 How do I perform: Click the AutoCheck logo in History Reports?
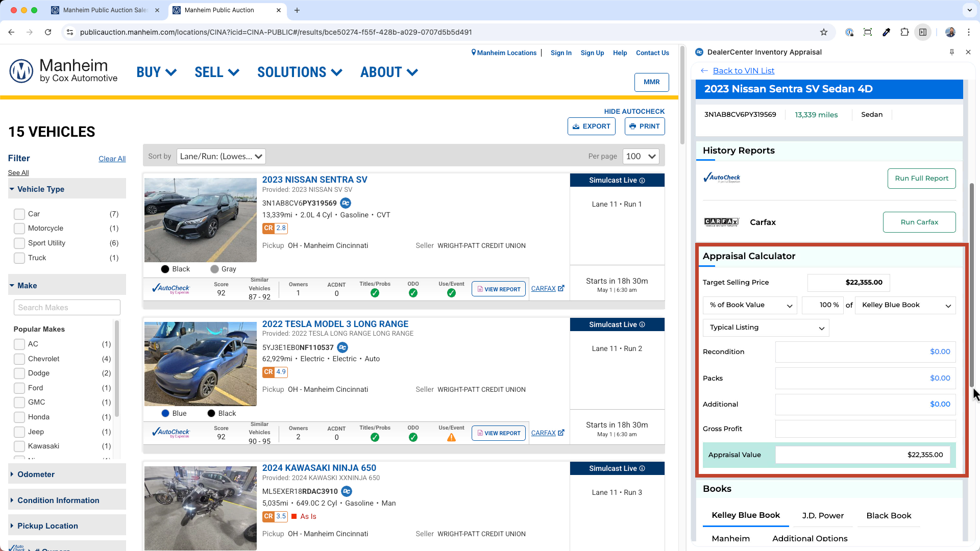pos(722,178)
